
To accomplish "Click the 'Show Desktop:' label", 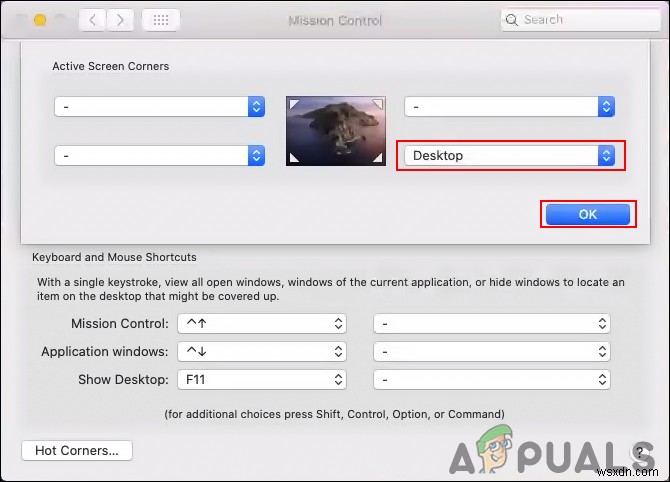I will [x=123, y=379].
